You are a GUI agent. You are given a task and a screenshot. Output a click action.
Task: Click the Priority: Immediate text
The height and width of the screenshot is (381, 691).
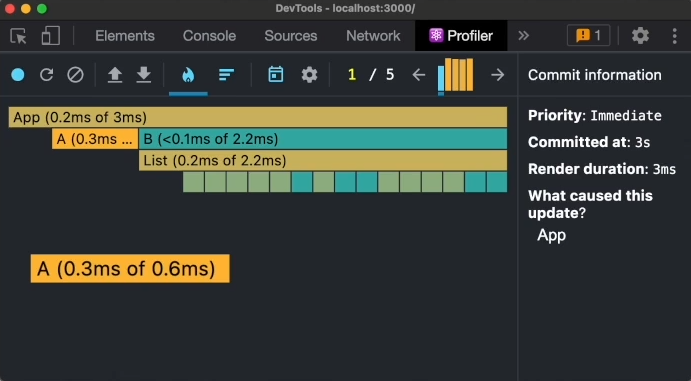tap(595, 115)
